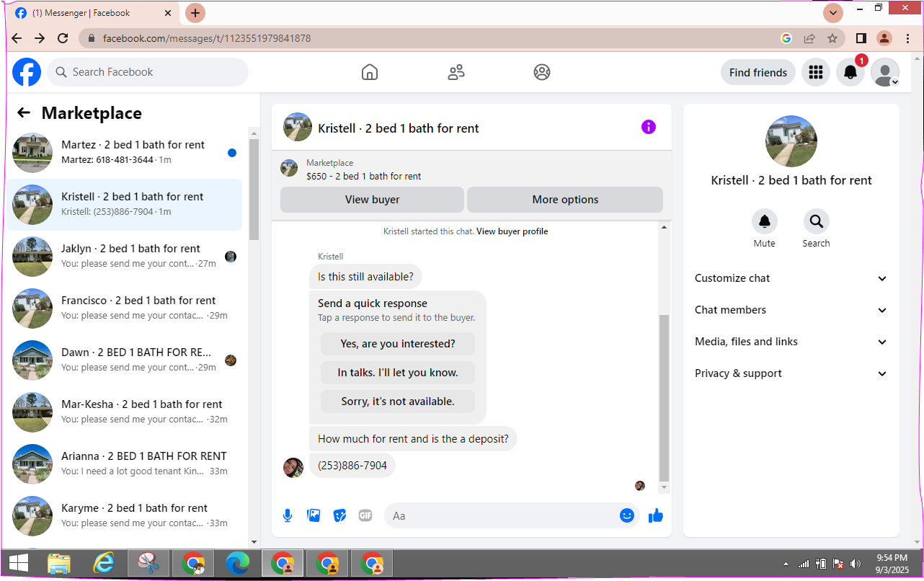Click the chat message scrollbar

(664, 397)
